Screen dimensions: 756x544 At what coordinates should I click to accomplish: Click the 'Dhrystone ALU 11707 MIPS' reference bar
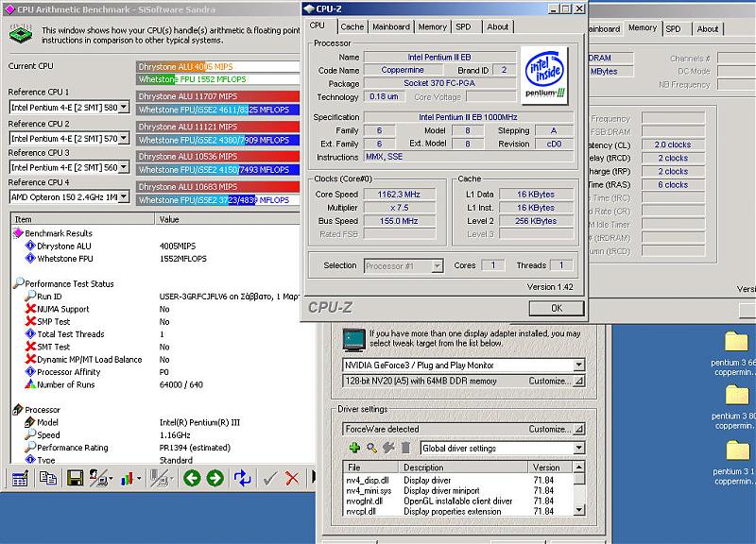coord(217,96)
